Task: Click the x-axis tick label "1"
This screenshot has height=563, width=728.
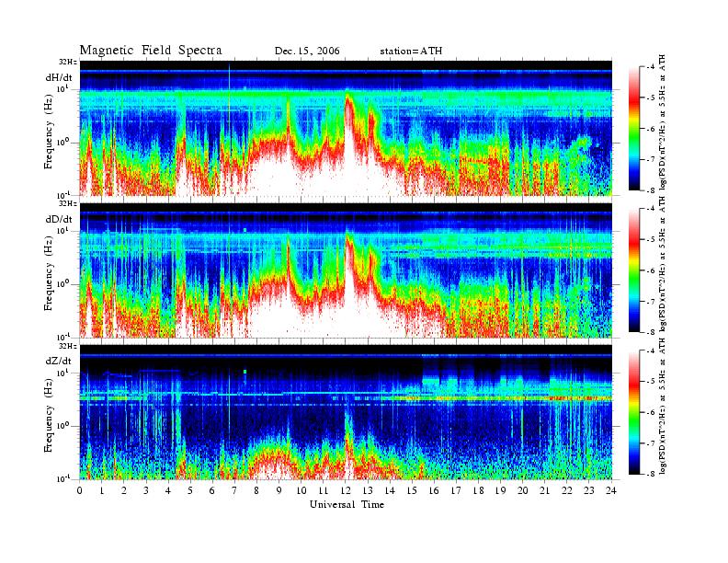Action: pyautogui.click(x=102, y=491)
